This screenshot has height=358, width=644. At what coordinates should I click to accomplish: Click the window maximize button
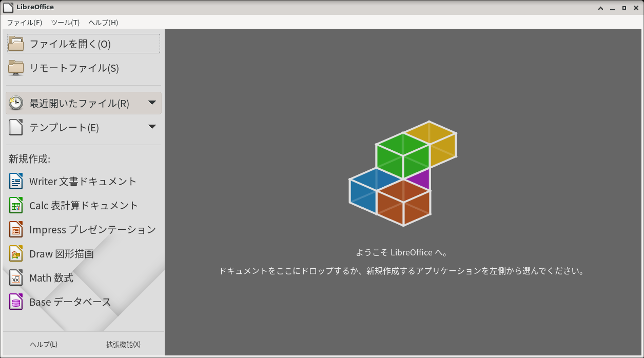624,8
